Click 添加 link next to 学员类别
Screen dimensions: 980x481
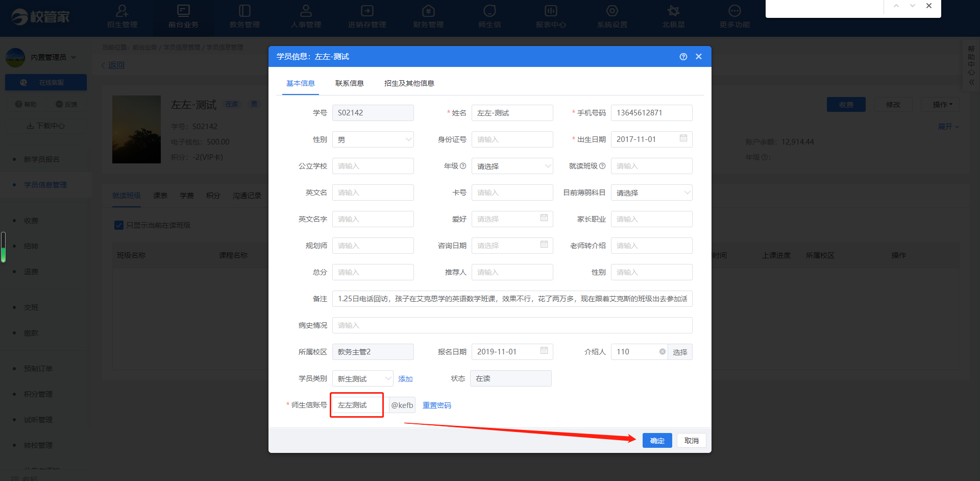point(405,379)
